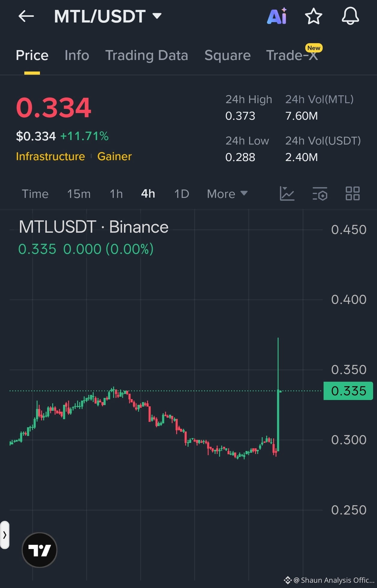The height and width of the screenshot is (588, 377).
Task: Tap the Gainer tag
Action: pyautogui.click(x=115, y=157)
